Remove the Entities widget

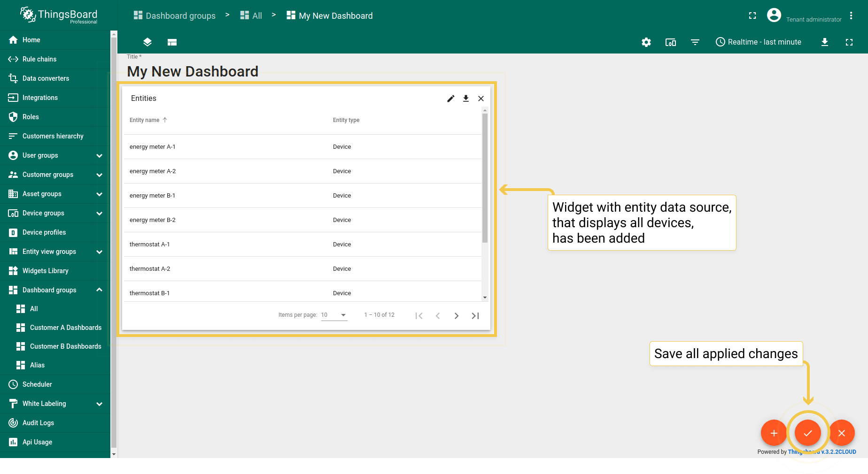pos(481,99)
